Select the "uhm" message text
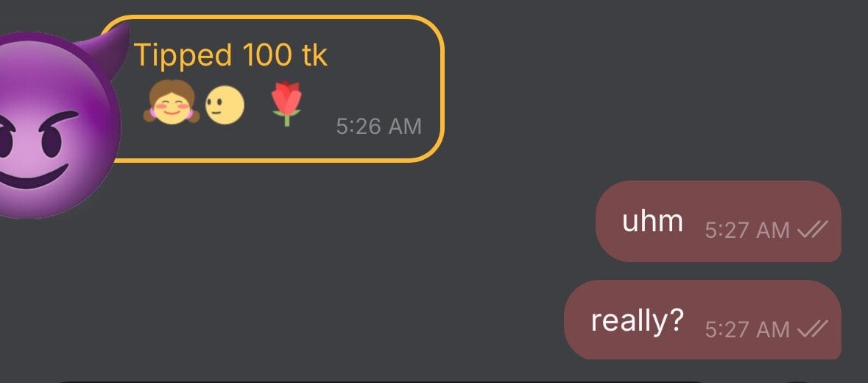 coord(653,221)
